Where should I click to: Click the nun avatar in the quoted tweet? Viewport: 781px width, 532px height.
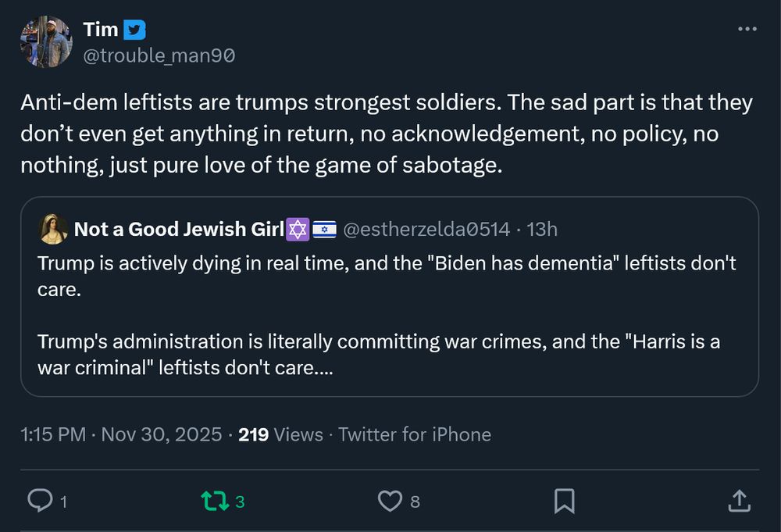click(x=51, y=229)
